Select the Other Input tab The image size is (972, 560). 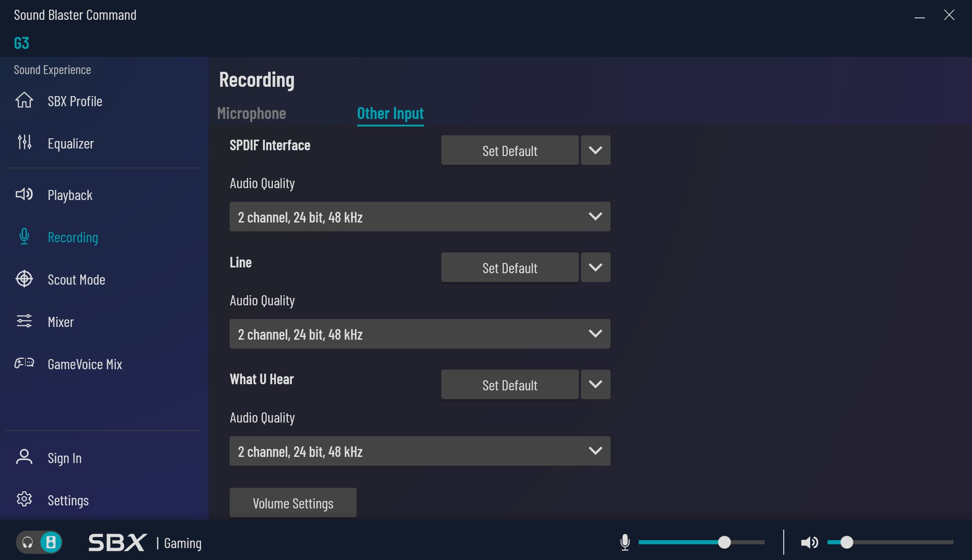pos(390,114)
